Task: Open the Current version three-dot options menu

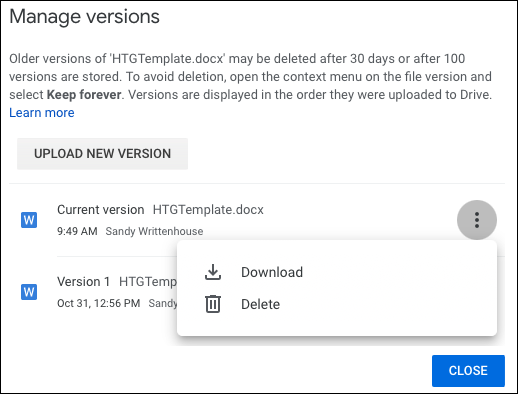Action: click(x=477, y=220)
